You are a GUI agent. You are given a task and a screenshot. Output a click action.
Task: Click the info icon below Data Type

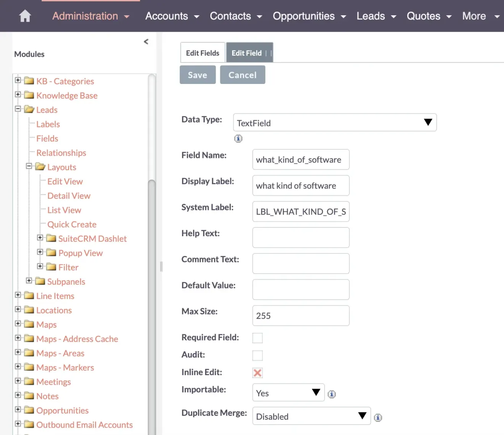pyautogui.click(x=238, y=139)
